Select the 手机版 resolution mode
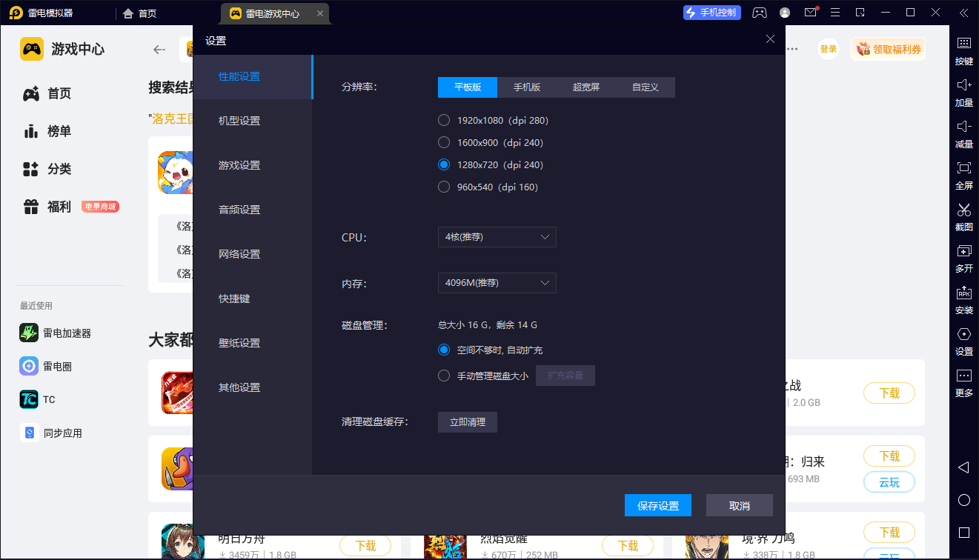Viewport: 979px width, 560px height. [527, 87]
